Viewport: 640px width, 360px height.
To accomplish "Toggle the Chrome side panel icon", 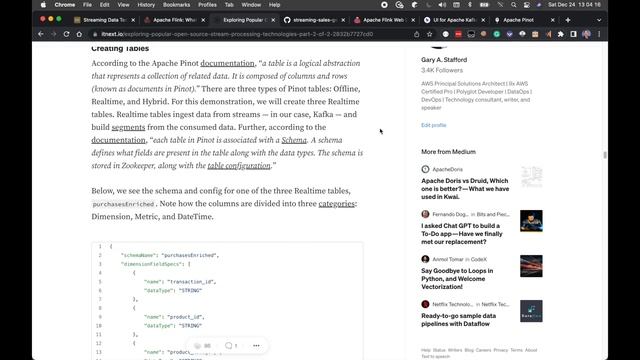I will coord(573,34).
